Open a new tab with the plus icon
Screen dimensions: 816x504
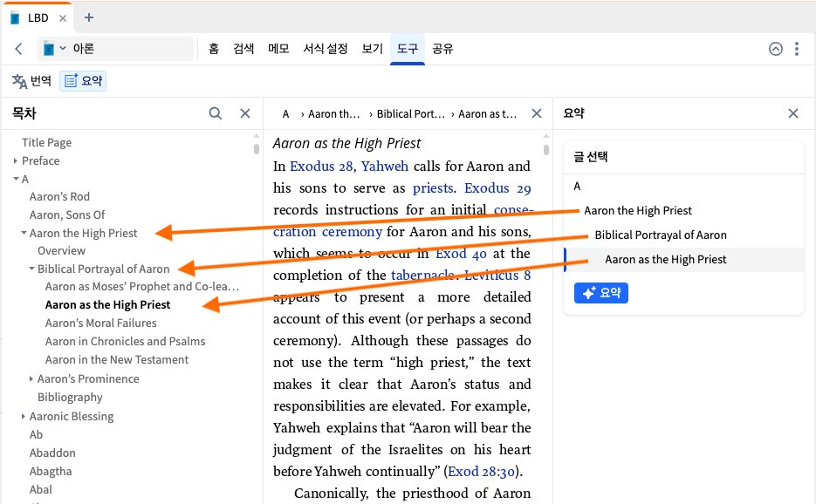89,17
